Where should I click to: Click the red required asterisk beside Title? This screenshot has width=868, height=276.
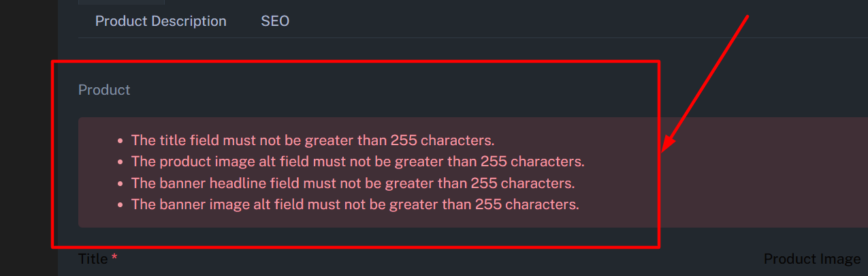pyautogui.click(x=114, y=258)
